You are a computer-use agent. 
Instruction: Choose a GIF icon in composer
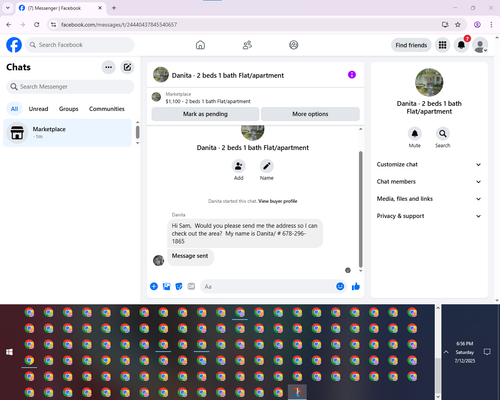pos(191,286)
